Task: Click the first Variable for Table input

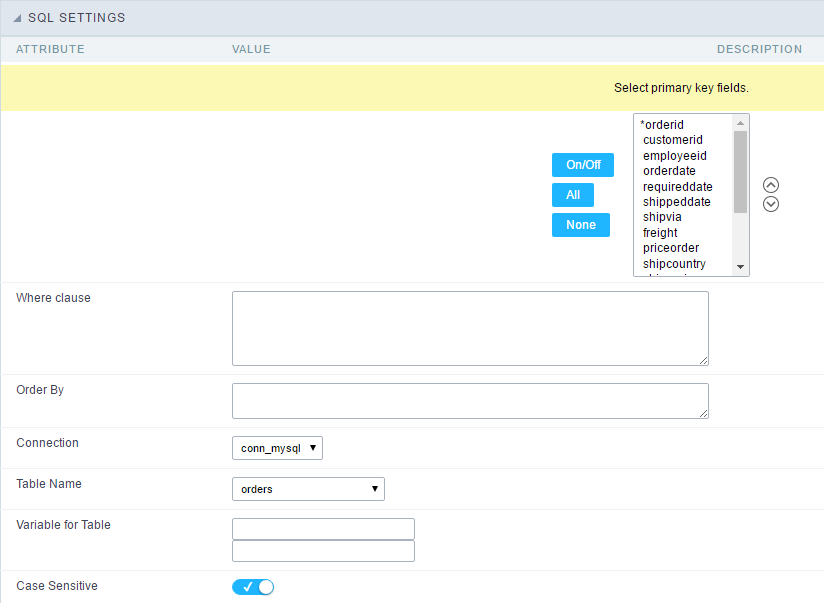Action: 322,529
